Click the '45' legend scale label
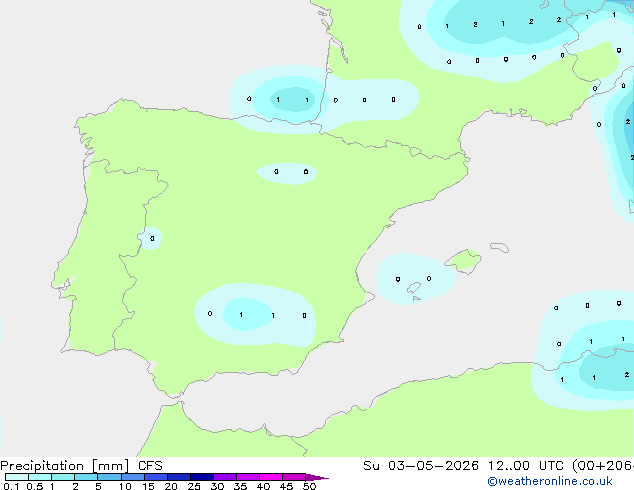The image size is (634, 490). click(x=286, y=486)
